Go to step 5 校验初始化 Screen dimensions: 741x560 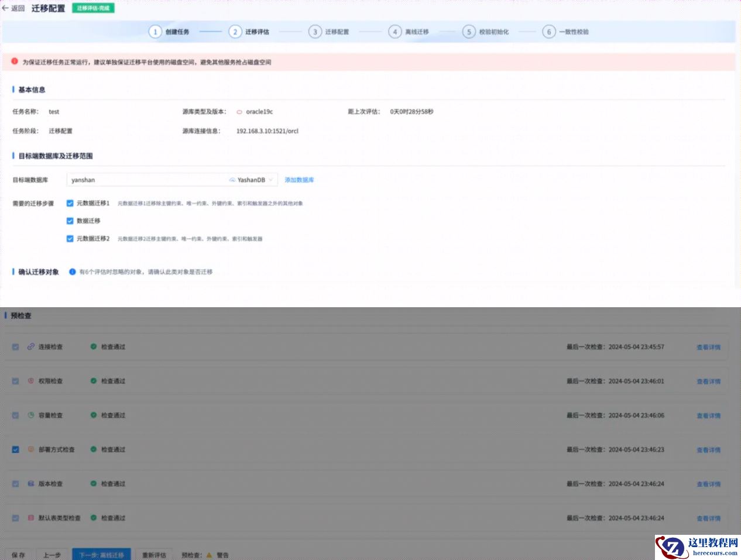click(486, 32)
